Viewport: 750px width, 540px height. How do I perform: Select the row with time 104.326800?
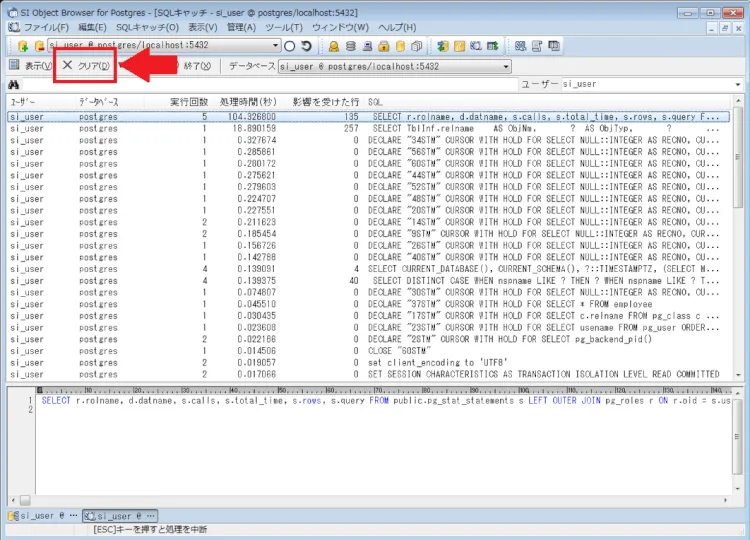coord(368,117)
